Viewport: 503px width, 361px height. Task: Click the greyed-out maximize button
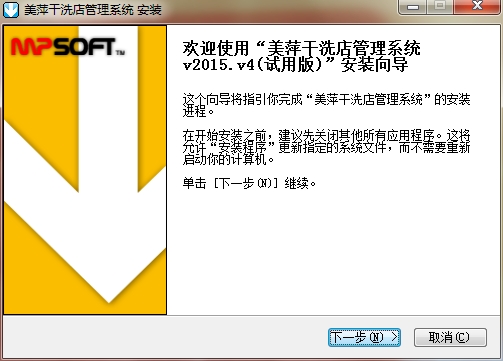click(x=440, y=7)
